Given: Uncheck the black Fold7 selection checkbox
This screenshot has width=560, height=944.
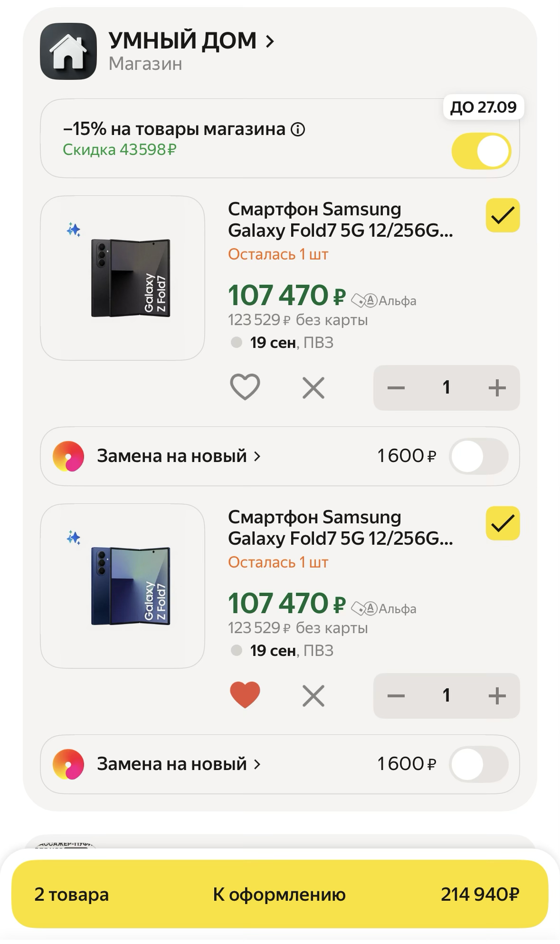Looking at the screenshot, I should point(503,216).
